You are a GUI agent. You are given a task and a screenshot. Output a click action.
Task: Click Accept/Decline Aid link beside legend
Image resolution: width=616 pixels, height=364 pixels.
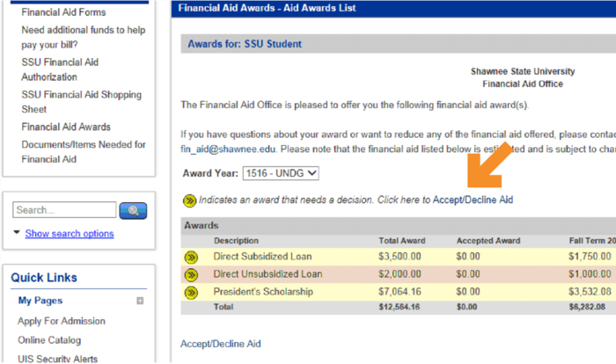click(473, 200)
